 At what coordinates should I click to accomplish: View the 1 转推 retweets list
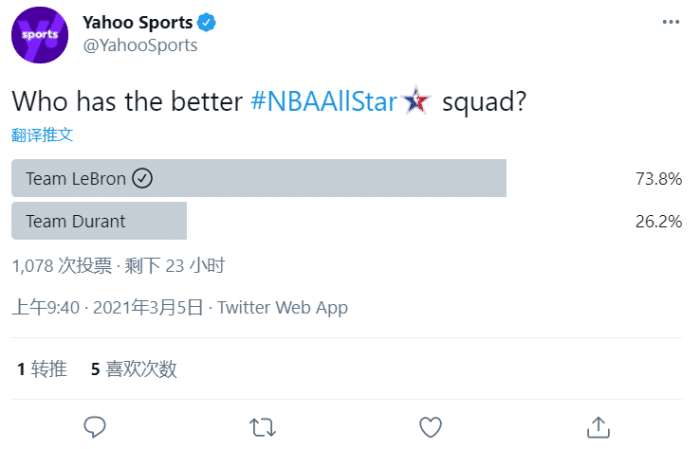pos(42,369)
